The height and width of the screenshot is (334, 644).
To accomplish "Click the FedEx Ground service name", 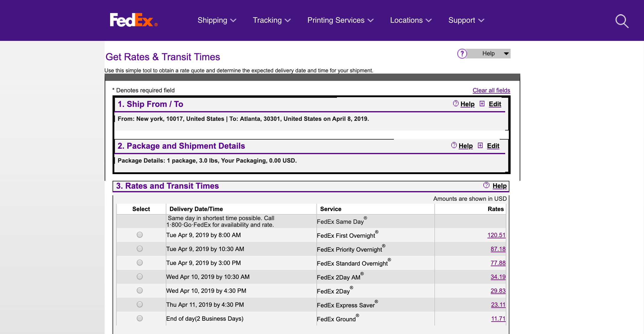I will pyautogui.click(x=338, y=318).
